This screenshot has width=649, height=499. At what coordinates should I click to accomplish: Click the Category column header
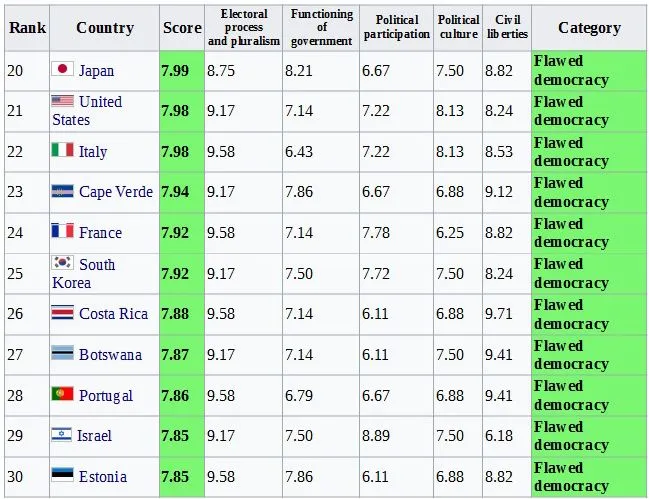(x=589, y=28)
